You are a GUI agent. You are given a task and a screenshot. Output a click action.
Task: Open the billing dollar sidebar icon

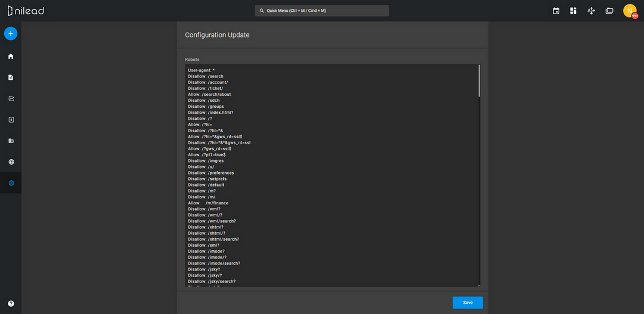point(11,119)
